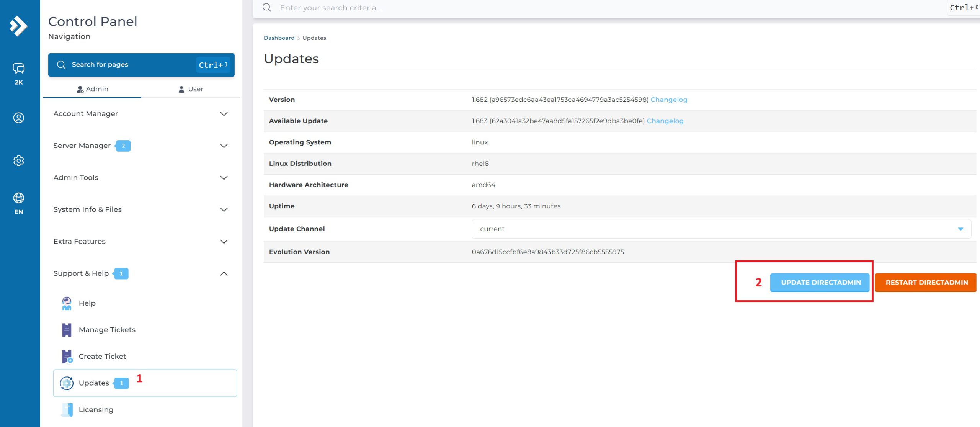
Task: Click the Server Manager notification badge 2
Action: (123, 146)
